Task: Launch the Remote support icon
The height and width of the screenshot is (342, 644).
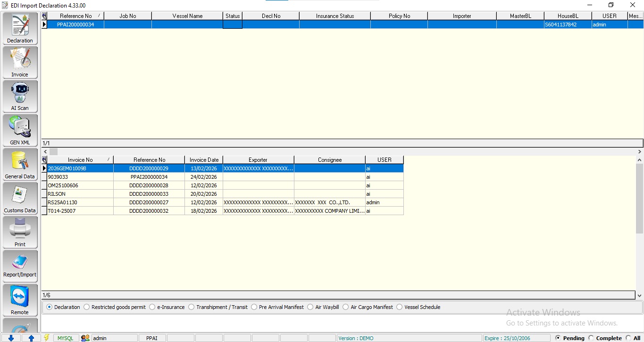Action: point(20,300)
